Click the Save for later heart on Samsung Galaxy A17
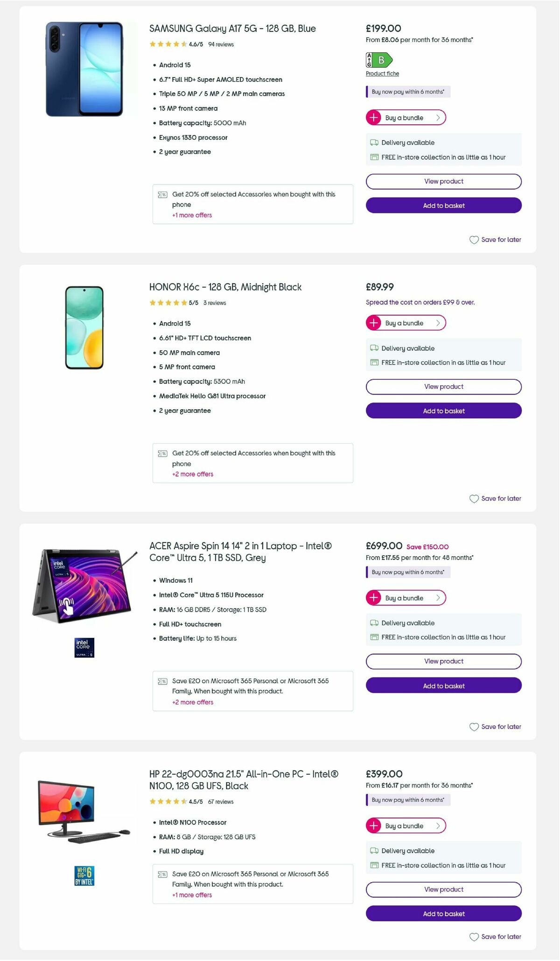This screenshot has height=961, width=560. tap(474, 240)
